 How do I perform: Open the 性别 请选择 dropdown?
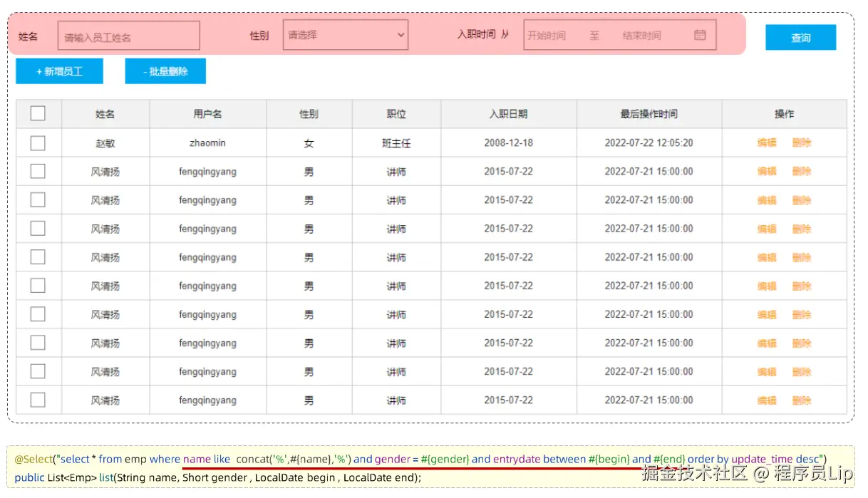(x=346, y=35)
